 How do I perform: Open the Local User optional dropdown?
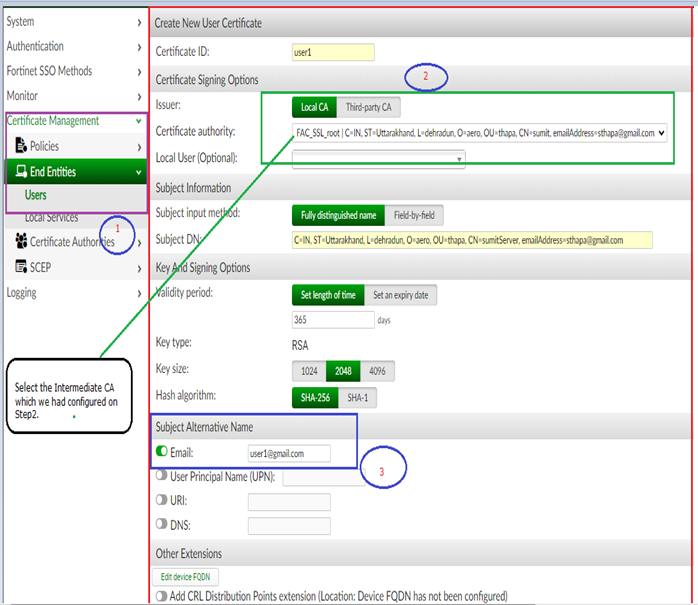[x=378, y=158]
